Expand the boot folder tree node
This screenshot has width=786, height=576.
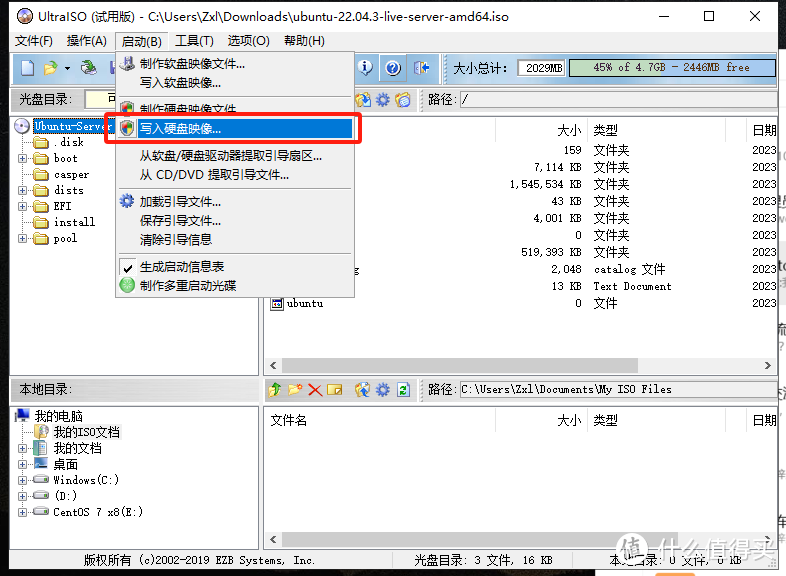(x=23, y=158)
